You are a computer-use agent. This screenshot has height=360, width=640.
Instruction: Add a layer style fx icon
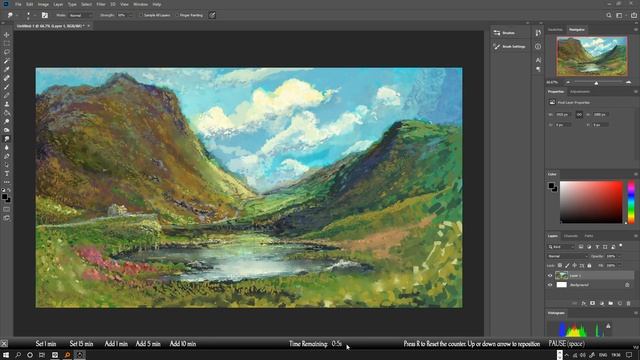coord(584,303)
